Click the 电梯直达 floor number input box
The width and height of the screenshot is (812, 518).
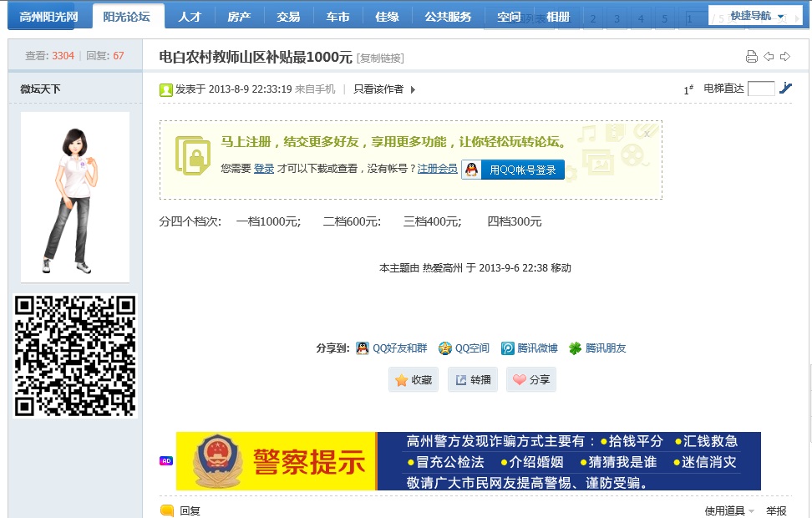761,89
